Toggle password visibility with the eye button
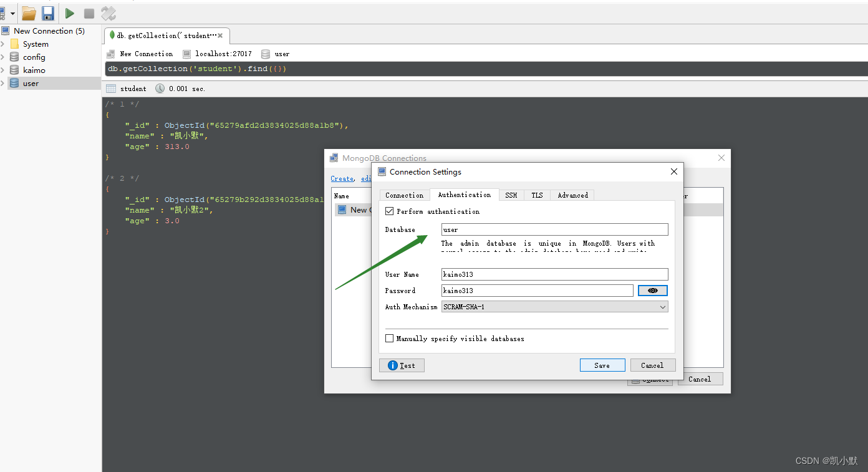Screen dimensions: 868x472 coord(653,291)
